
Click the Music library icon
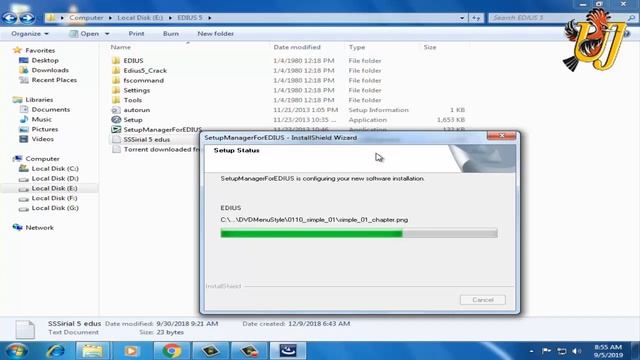(x=24, y=119)
